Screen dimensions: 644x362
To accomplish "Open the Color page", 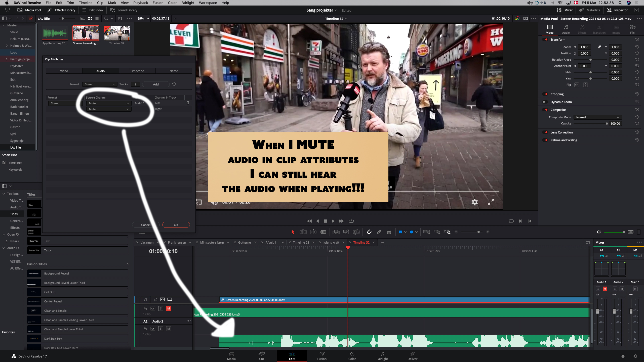I will click(352, 356).
